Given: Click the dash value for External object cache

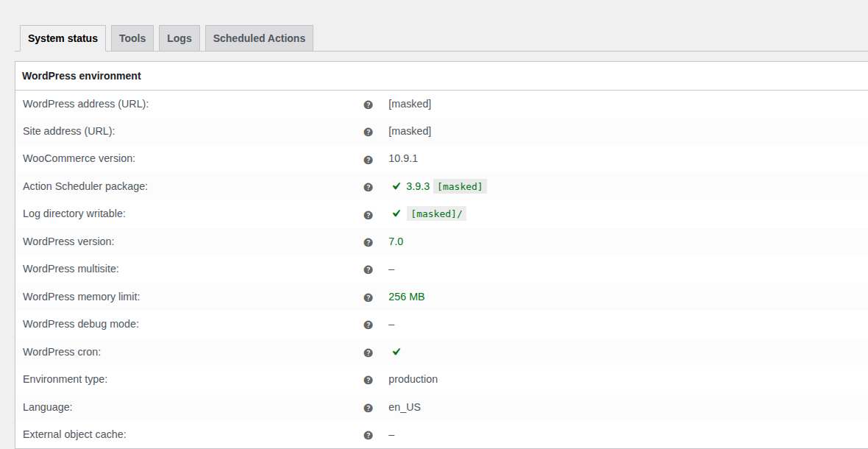Looking at the screenshot, I should 391,434.
